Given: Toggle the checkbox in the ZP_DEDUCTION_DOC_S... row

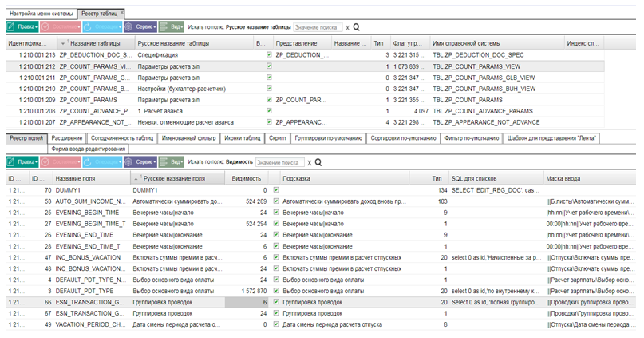Looking at the screenshot, I should 269,54.
